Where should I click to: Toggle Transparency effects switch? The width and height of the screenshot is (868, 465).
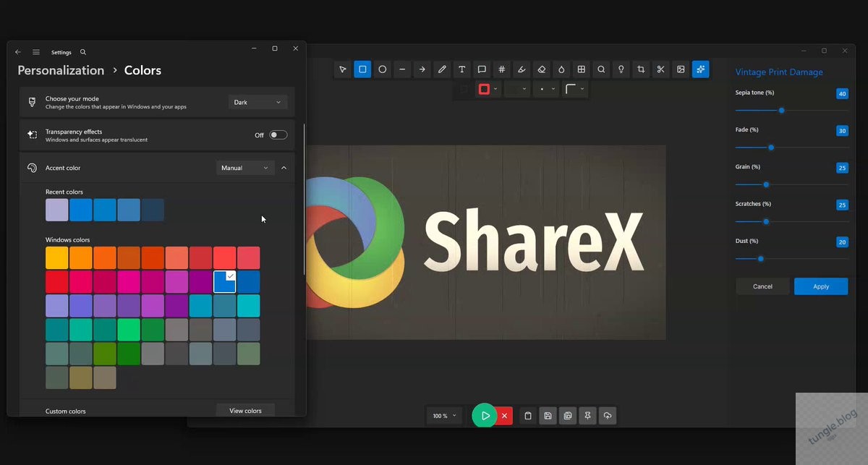coord(278,135)
